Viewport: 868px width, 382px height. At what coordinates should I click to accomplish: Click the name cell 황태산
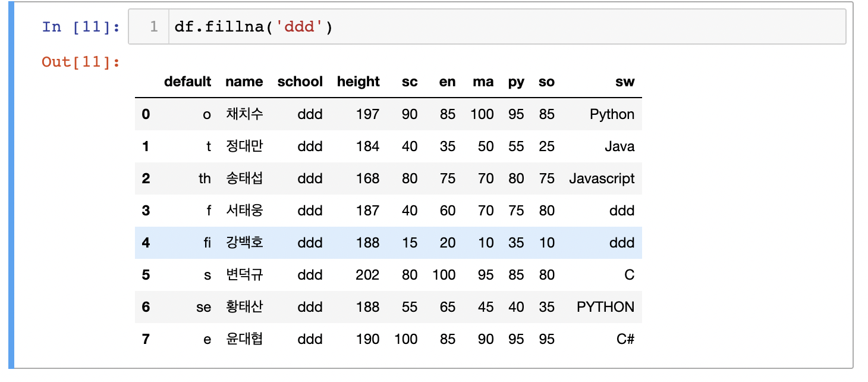(x=244, y=307)
